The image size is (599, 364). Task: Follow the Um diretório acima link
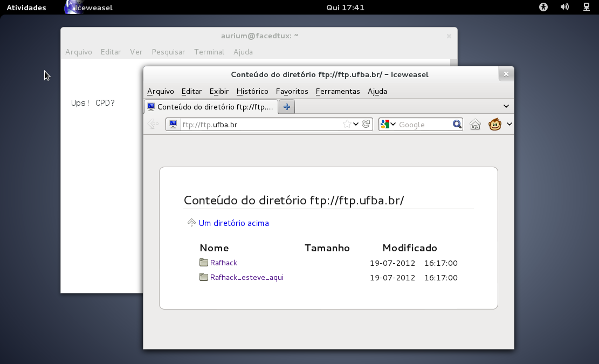pos(233,223)
